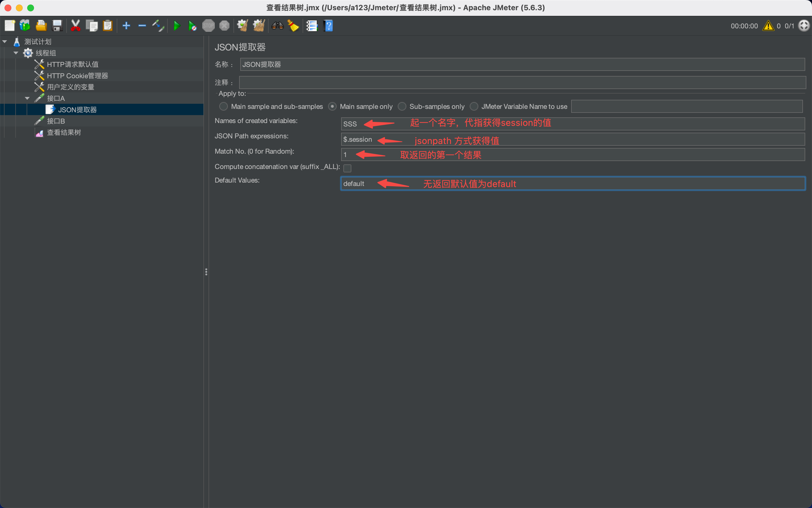Select Main sample and sub-samples radio
This screenshot has width=812, height=508.
tap(223, 107)
